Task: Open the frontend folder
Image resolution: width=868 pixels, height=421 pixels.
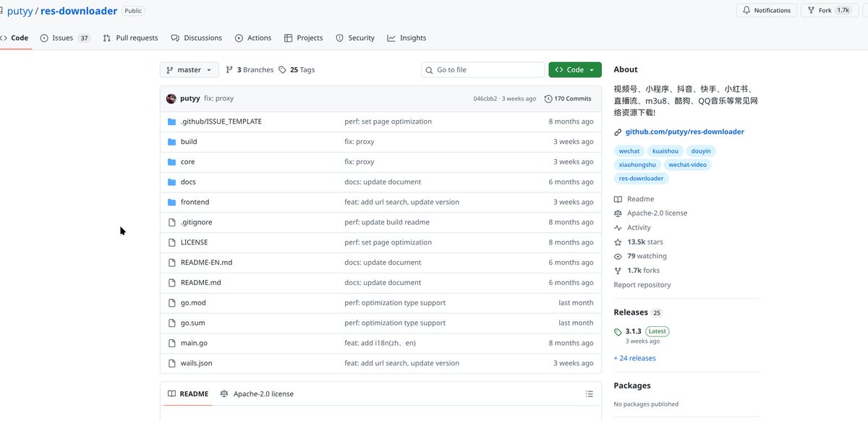Action: (x=195, y=202)
